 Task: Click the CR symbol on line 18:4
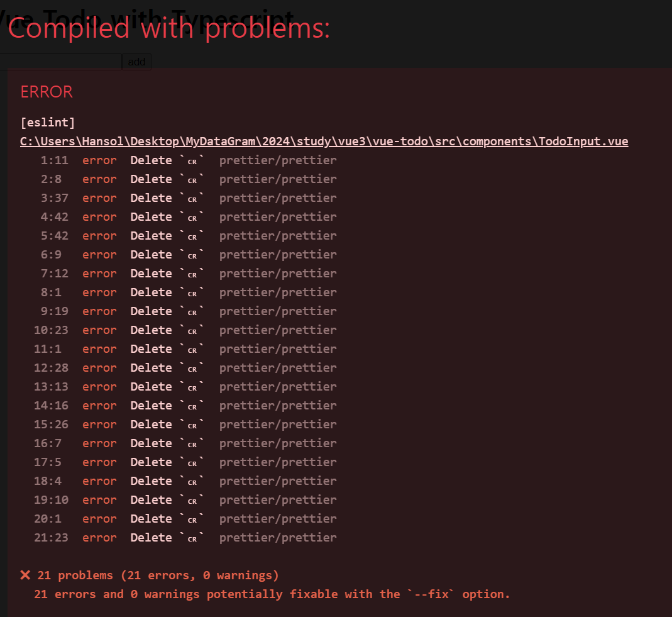(192, 483)
